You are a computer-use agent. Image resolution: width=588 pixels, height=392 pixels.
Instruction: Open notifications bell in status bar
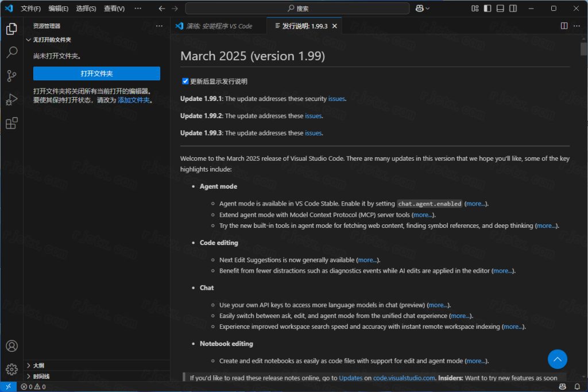click(x=577, y=387)
